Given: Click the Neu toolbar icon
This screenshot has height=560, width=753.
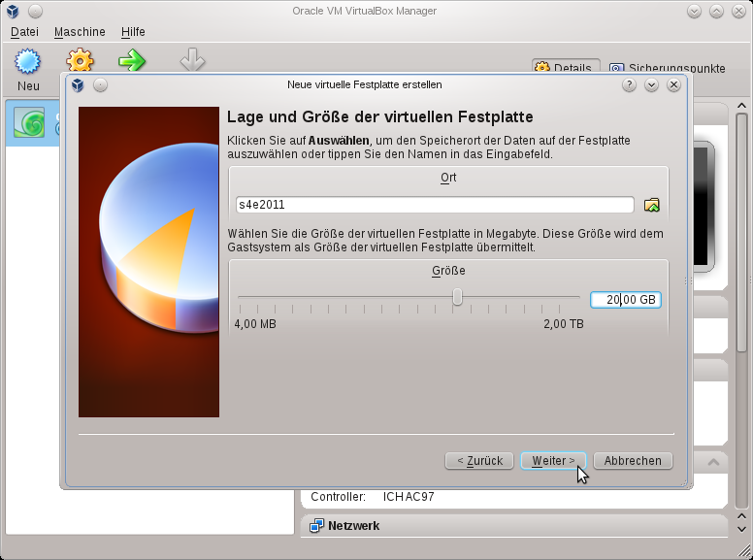Looking at the screenshot, I should (28, 61).
